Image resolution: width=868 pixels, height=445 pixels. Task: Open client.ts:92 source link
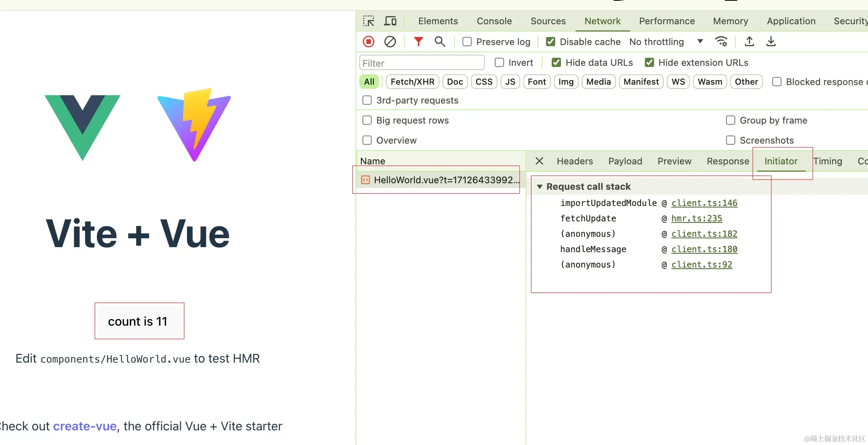tap(702, 264)
